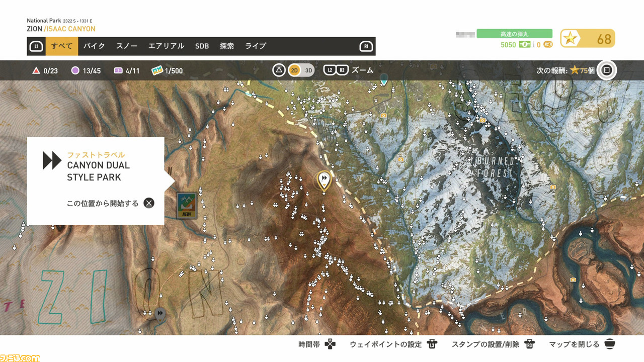
Task: Click the ファストトラベル heading in popup
Action: pos(96,155)
